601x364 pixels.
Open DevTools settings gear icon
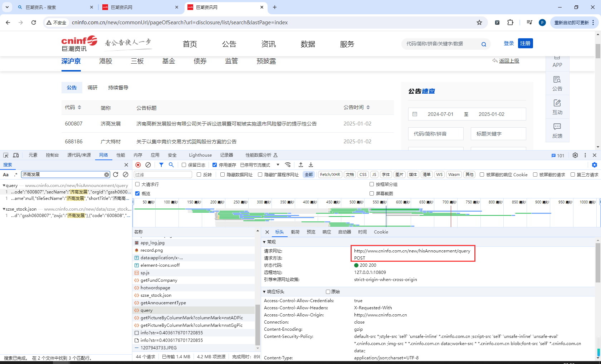tap(575, 155)
